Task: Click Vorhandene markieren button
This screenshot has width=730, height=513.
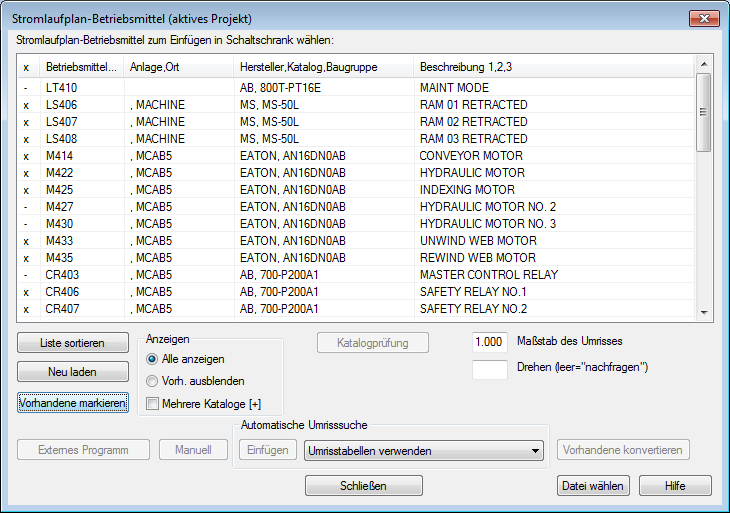Action: pyautogui.click(x=73, y=403)
